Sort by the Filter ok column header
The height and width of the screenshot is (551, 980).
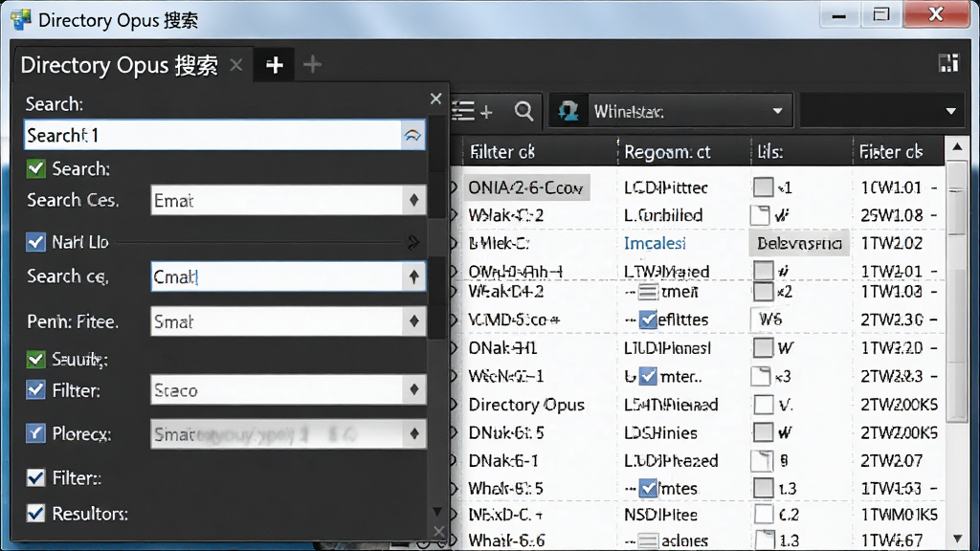pos(501,152)
